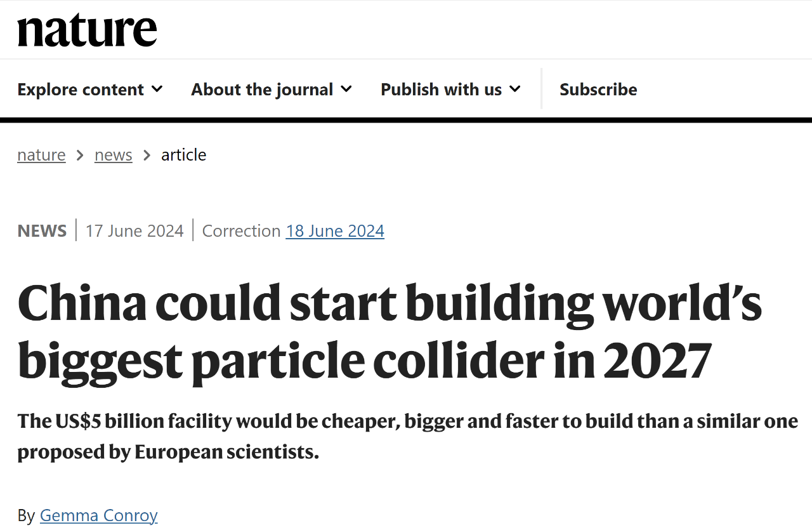Follow the nature breadcrumb link

tap(41, 155)
